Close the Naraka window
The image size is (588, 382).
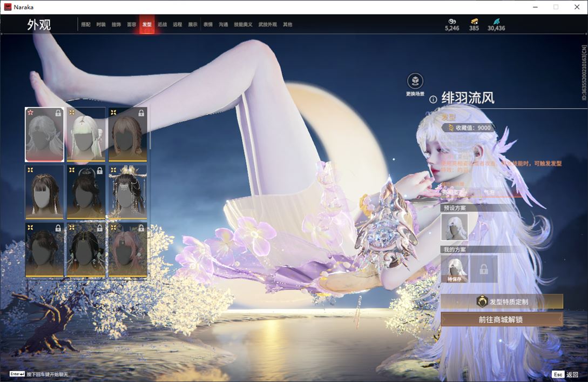click(x=577, y=7)
